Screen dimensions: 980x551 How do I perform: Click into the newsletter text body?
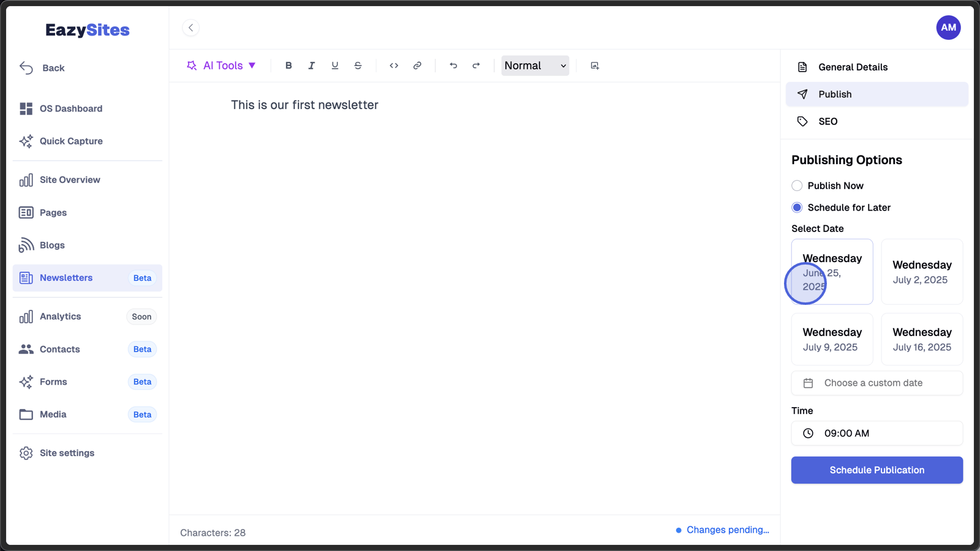304,105
